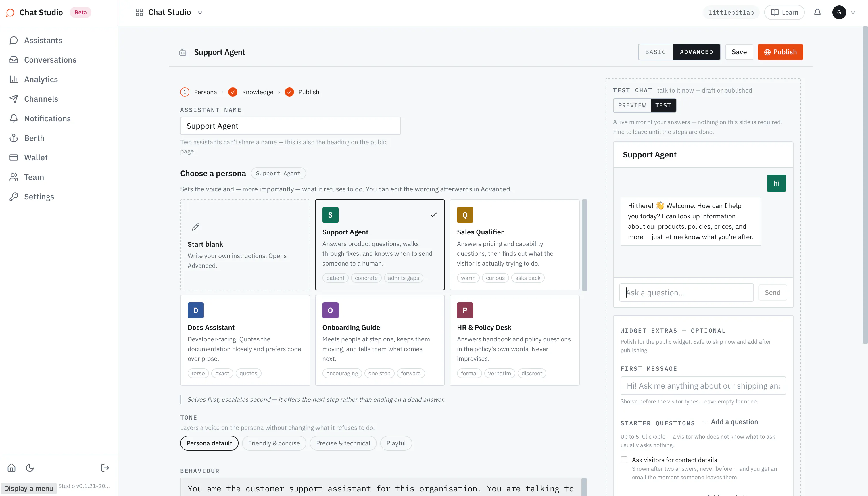This screenshot has height=496, width=868.
Task: Open Settings with key icon
Action: tap(32, 197)
